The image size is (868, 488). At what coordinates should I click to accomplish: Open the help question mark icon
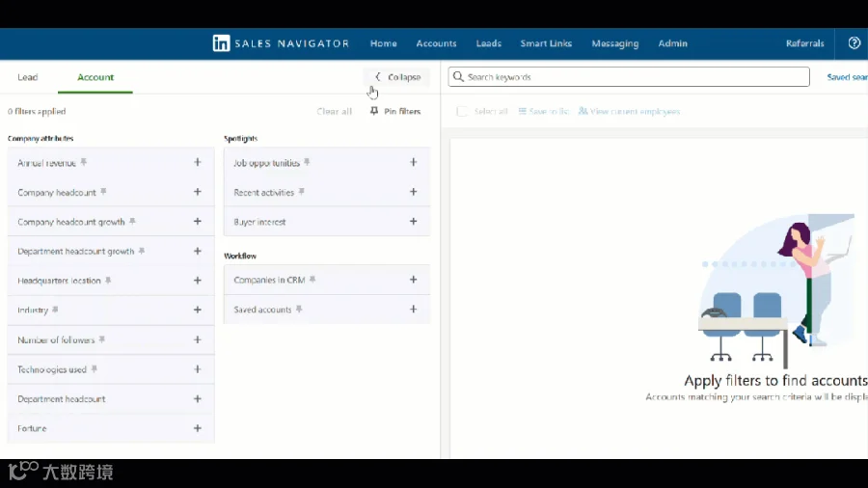(854, 43)
